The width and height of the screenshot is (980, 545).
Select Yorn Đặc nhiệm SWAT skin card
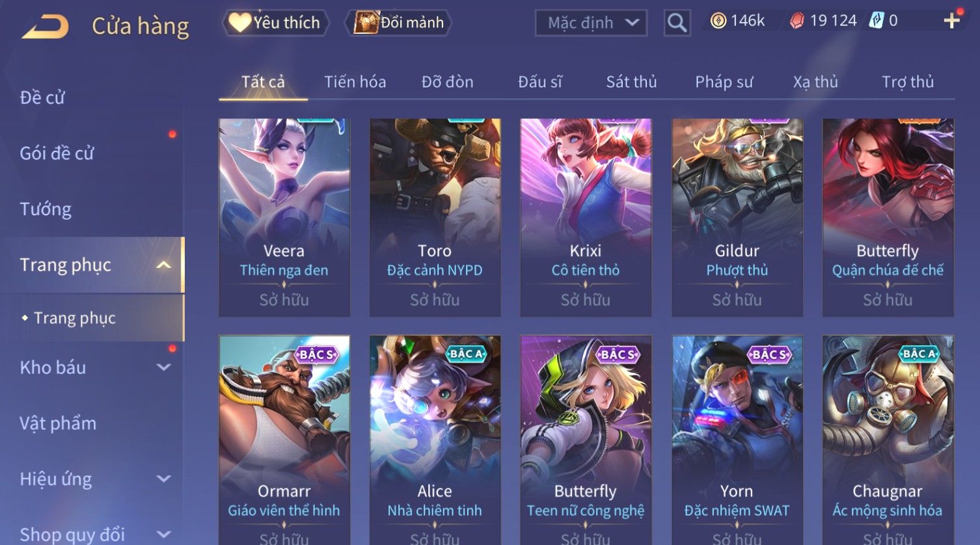737,440
